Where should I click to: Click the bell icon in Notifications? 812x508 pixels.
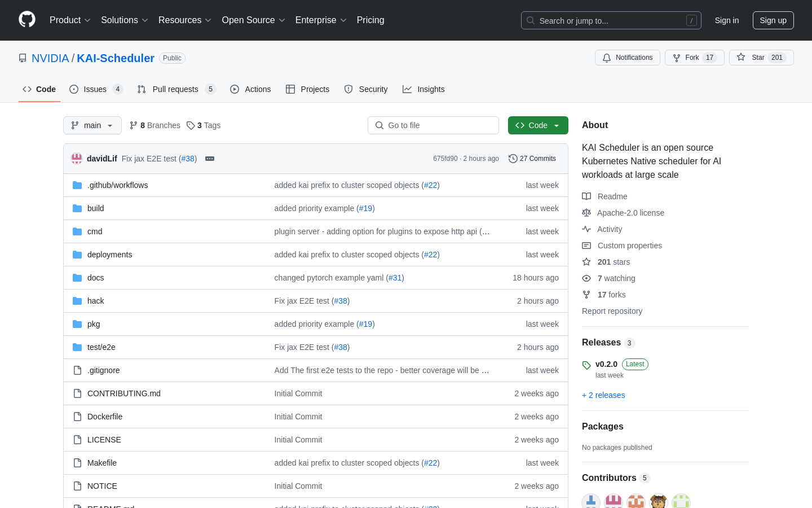click(607, 58)
